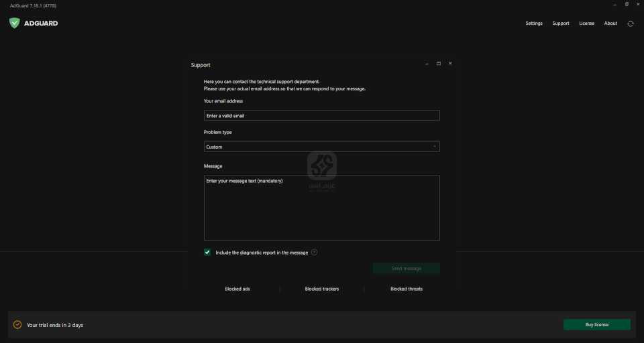
Task: Close the Support dialog
Action: [450, 63]
